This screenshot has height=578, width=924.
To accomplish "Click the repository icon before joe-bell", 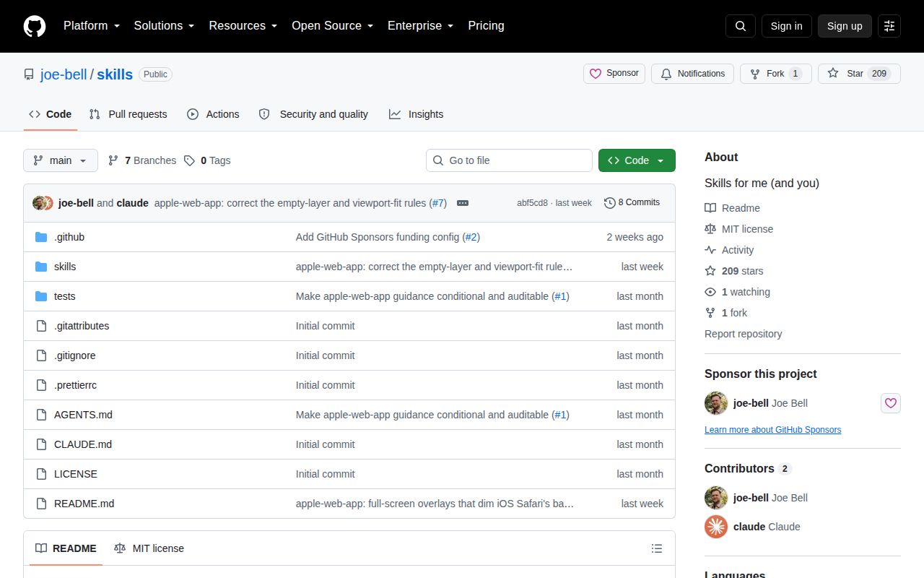I will point(29,74).
